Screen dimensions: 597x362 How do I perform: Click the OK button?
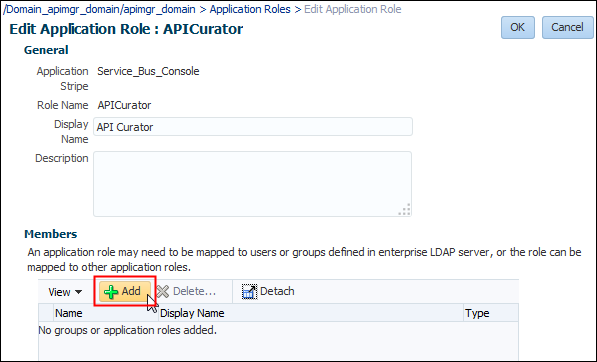[517, 27]
